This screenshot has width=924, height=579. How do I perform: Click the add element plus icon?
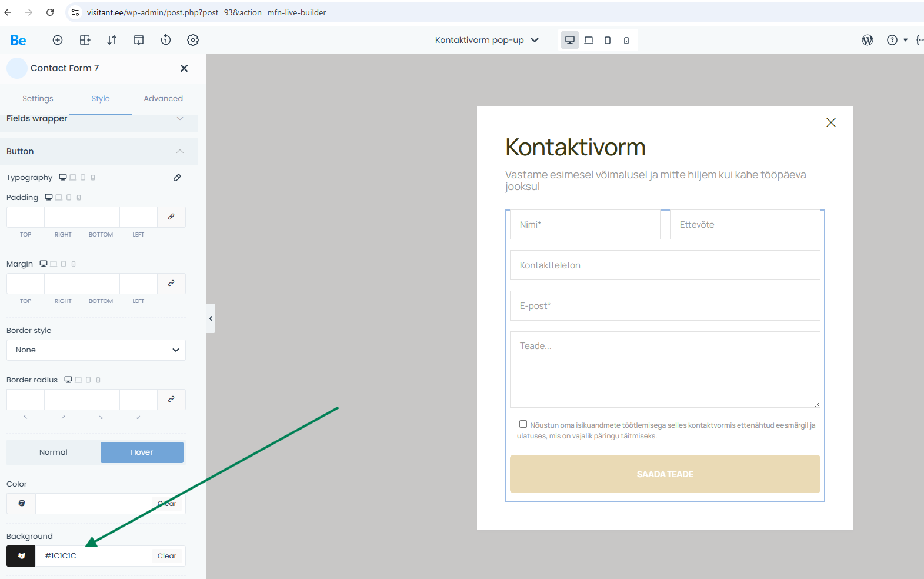(x=58, y=40)
